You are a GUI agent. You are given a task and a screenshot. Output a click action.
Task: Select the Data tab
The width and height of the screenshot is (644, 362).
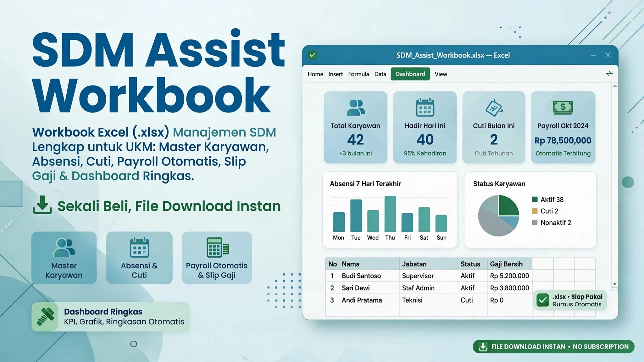(380, 74)
